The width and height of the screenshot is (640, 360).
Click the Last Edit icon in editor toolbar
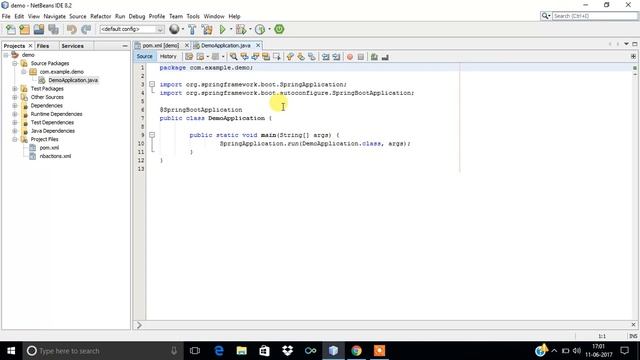coord(189,57)
